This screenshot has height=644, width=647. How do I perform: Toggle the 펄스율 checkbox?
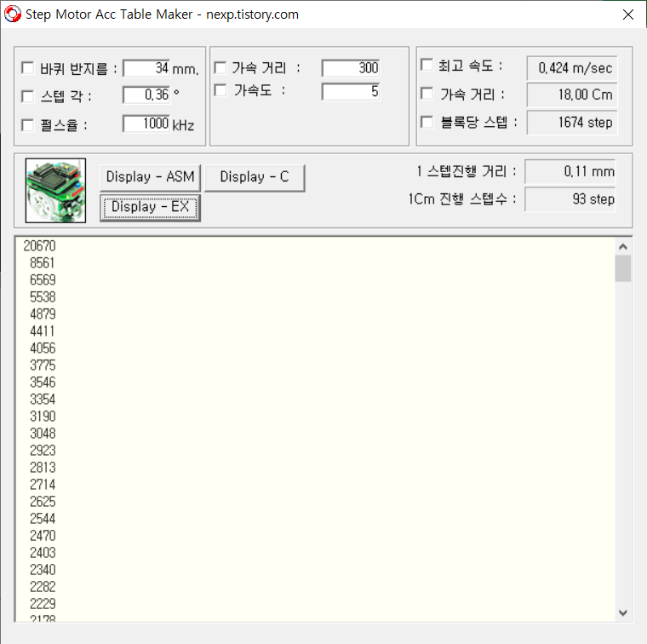click(27, 124)
